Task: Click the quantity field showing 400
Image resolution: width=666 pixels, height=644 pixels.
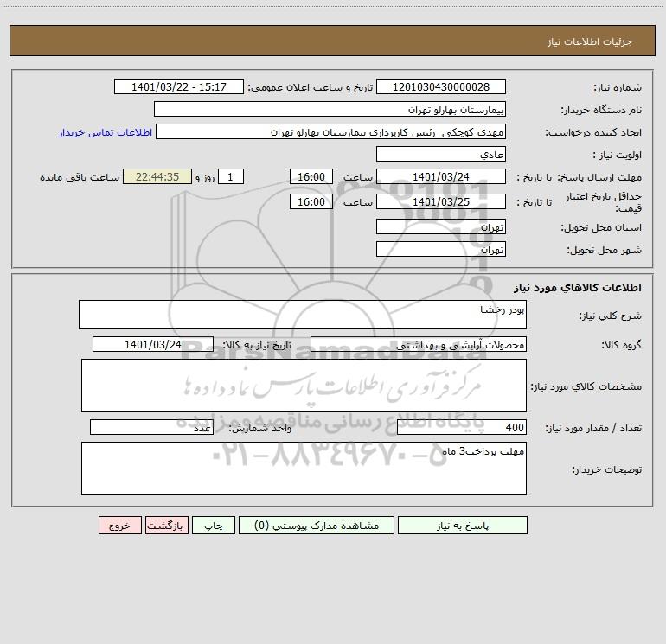Action: point(462,427)
